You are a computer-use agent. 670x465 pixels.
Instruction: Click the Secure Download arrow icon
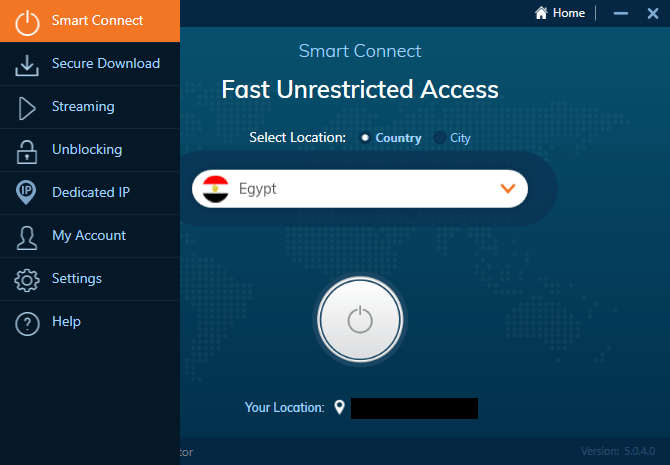[x=27, y=64]
